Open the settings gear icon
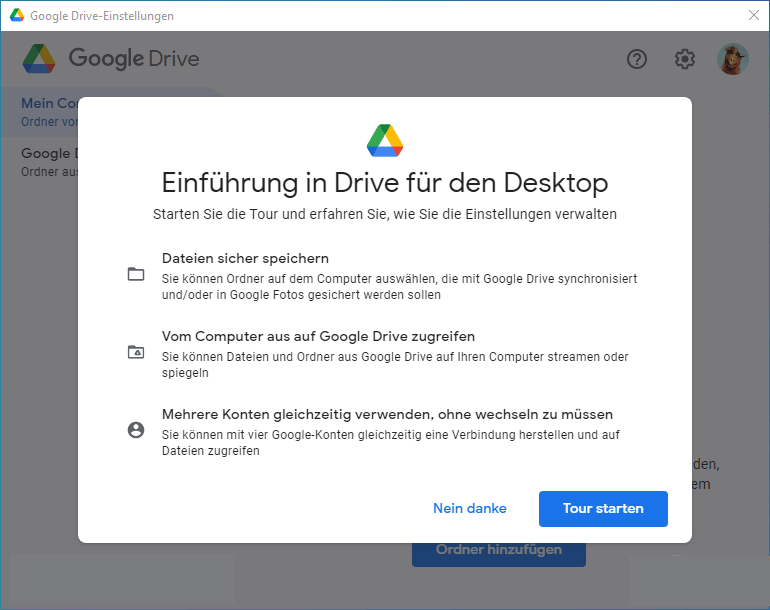 point(685,59)
